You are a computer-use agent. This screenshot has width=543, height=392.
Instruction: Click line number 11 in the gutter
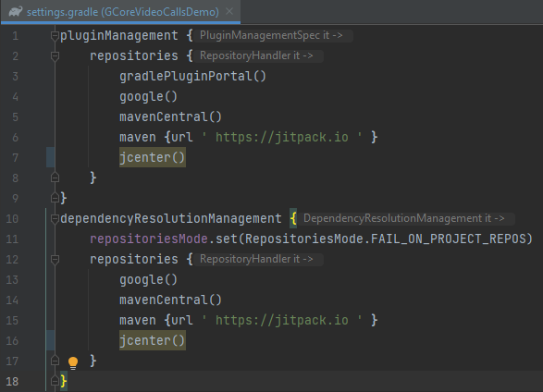coord(12,239)
